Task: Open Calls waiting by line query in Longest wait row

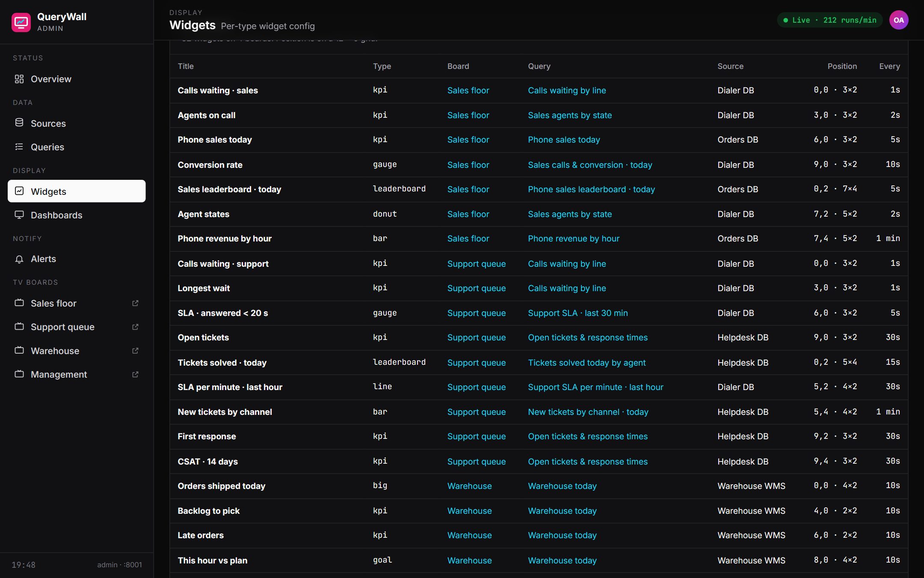Action: click(567, 288)
